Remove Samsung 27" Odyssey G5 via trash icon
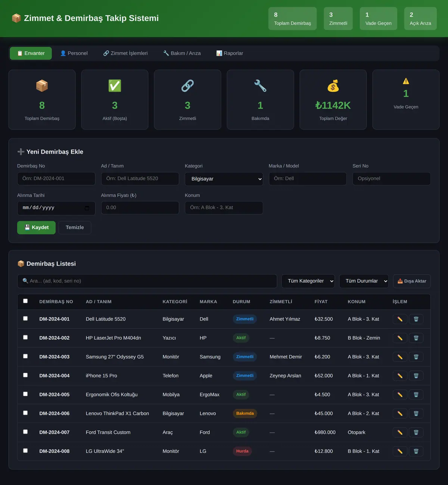Screen dimensions: 448x485 416,357
